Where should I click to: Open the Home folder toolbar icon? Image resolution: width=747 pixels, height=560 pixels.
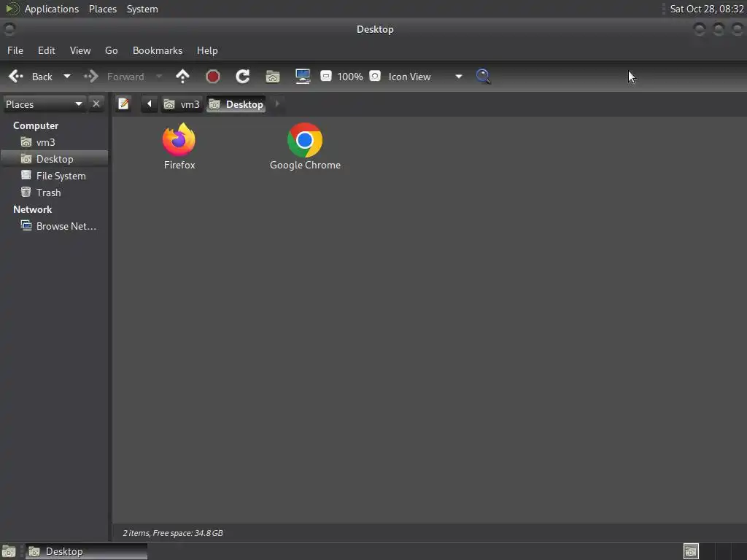[x=273, y=77]
